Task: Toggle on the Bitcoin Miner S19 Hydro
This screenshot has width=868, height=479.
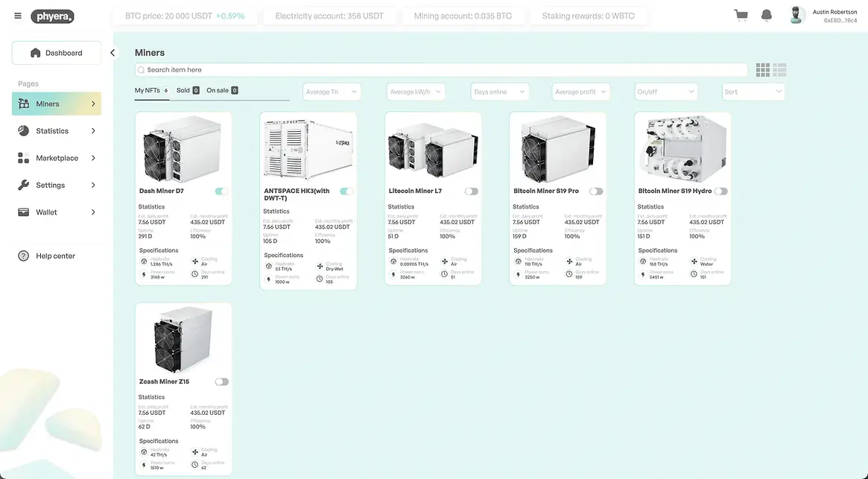Action: [x=720, y=191]
